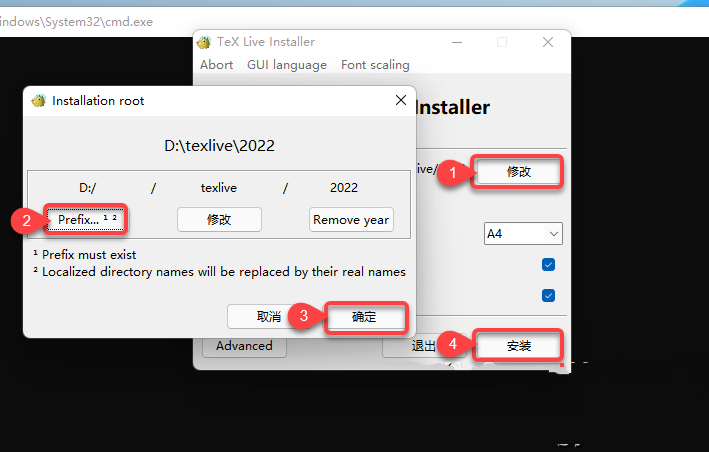
Task: Open the Advanced options
Action: (x=244, y=346)
